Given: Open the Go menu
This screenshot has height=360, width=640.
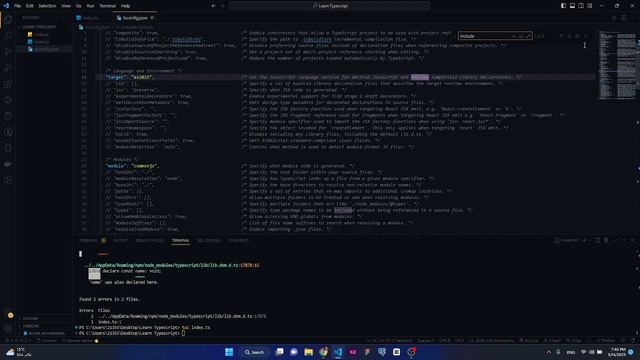Looking at the screenshot, I should tap(78, 6).
